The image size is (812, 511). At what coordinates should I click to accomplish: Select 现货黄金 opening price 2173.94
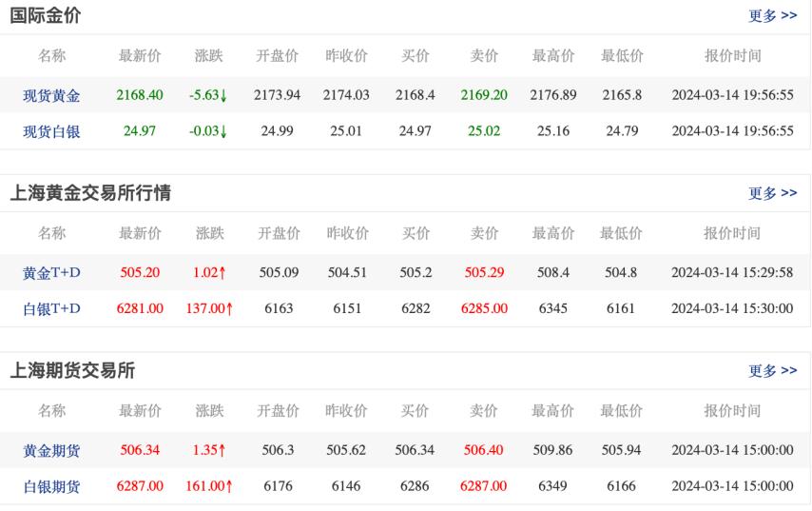pos(277,95)
